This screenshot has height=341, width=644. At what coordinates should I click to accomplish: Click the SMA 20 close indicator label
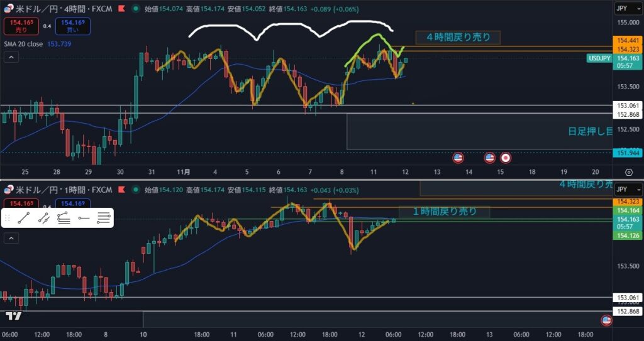click(25, 43)
